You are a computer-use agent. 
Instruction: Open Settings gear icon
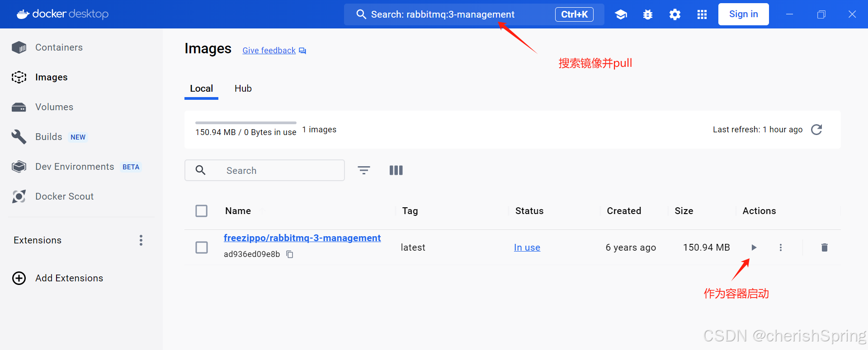(675, 14)
